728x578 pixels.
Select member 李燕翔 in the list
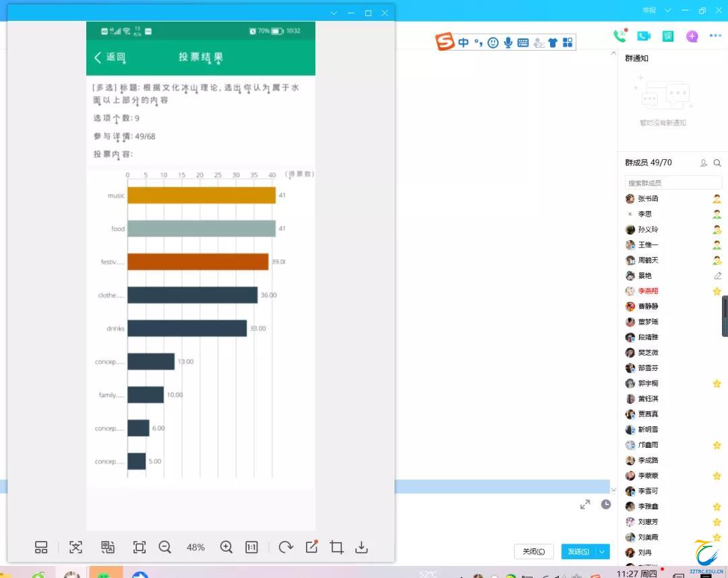click(x=648, y=291)
